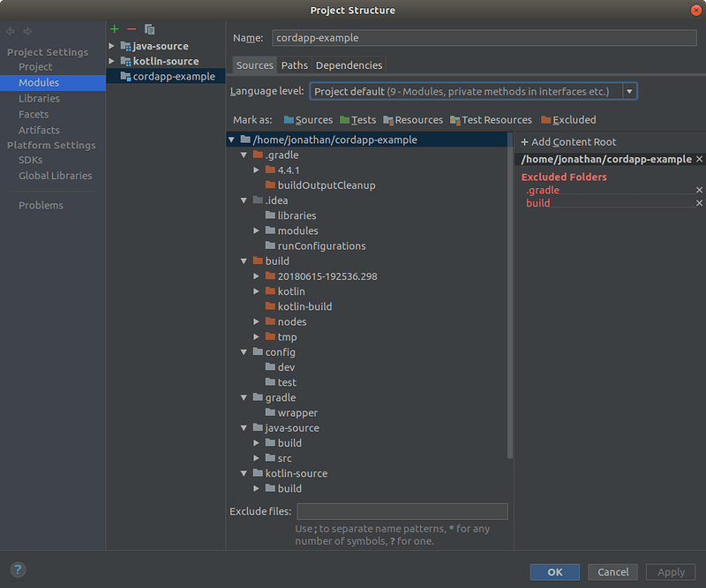Switch to the Paths tab

(295, 65)
